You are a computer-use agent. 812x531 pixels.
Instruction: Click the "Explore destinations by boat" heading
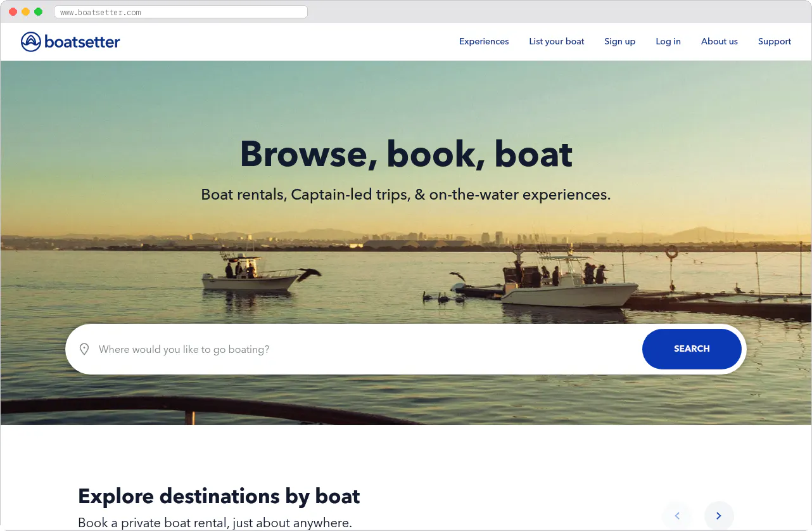pos(219,496)
